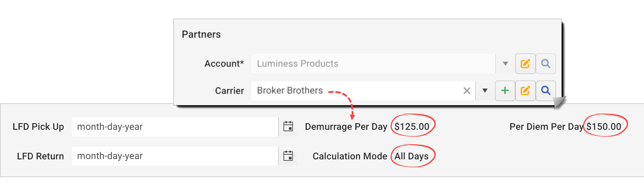Select the $150.00 per diem value
Screen dimensions: 644x190
[604, 127]
